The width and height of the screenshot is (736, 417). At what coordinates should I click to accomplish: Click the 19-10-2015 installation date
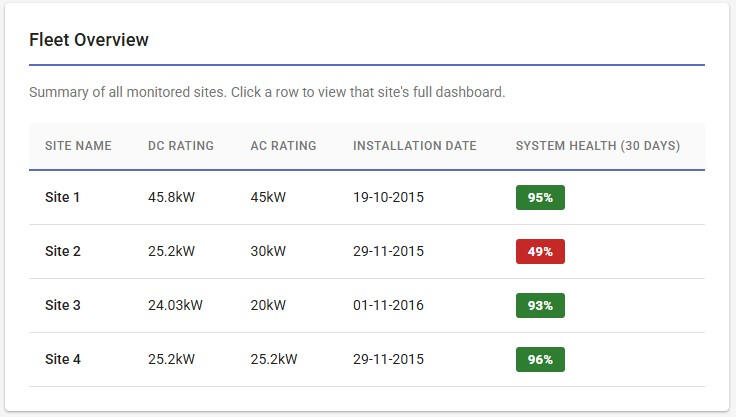tap(388, 198)
